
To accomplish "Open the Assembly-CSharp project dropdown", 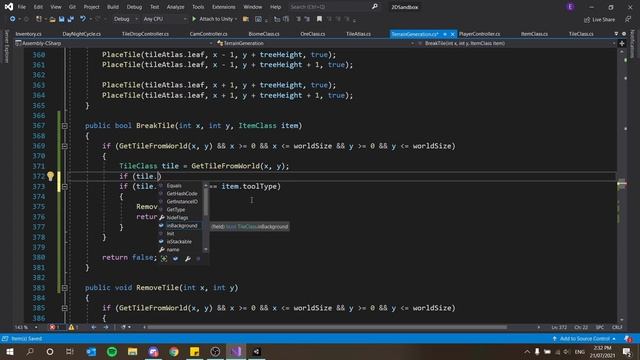I will [x=114, y=43].
